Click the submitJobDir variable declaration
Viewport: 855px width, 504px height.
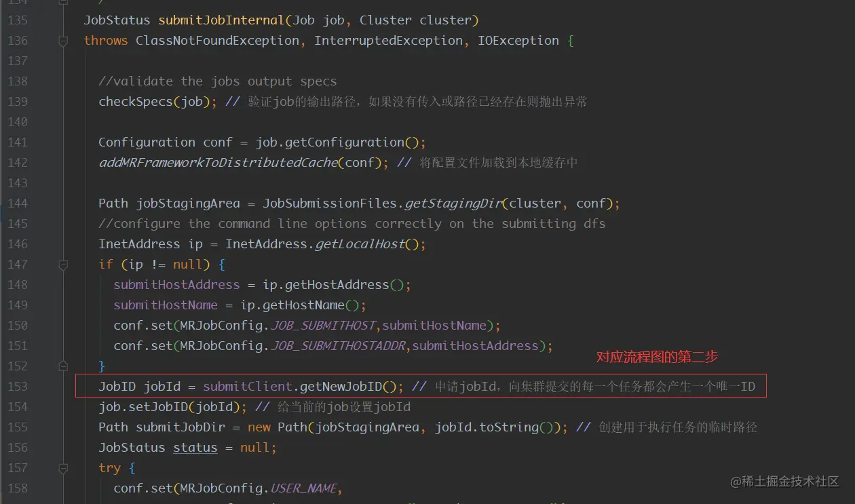click(x=180, y=427)
